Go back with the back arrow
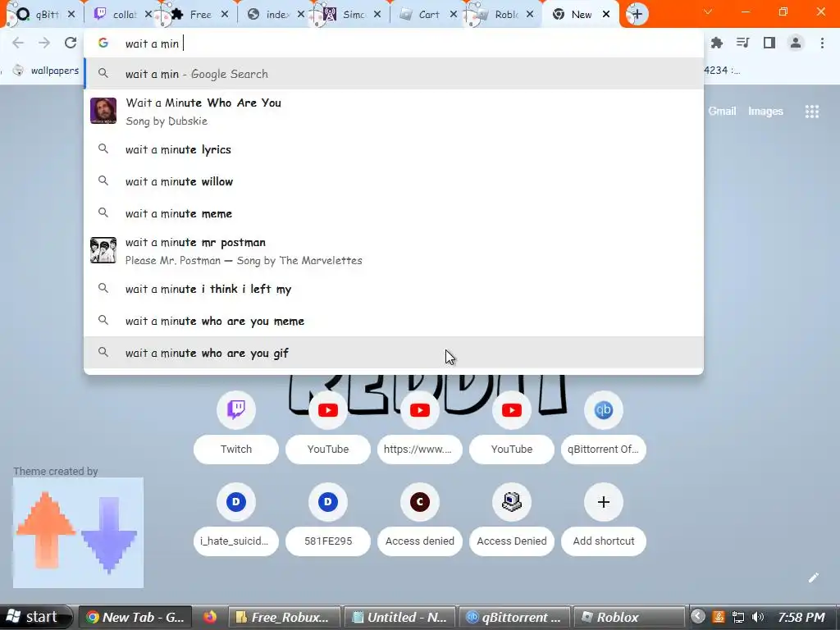840x630 pixels. click(x=18, y=43)
